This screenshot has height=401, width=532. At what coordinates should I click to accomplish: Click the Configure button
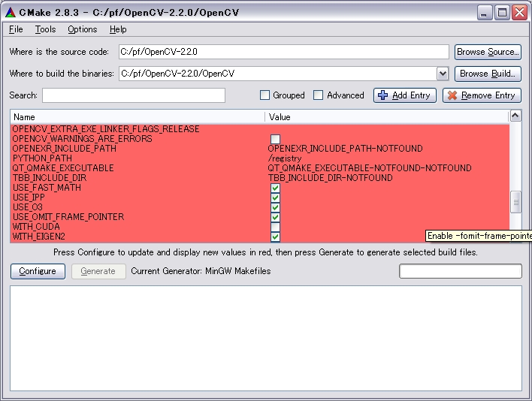click(x=38, y=271)
